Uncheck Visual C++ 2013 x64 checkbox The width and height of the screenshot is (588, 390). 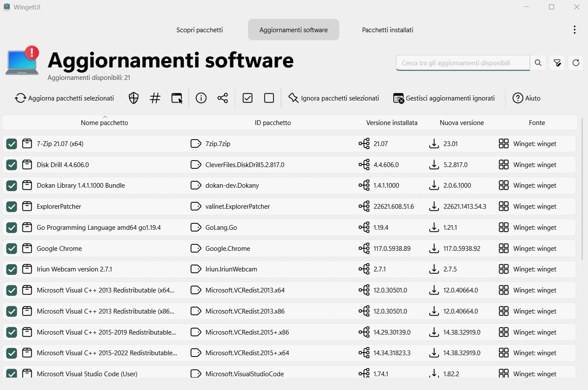click(12, 290)
